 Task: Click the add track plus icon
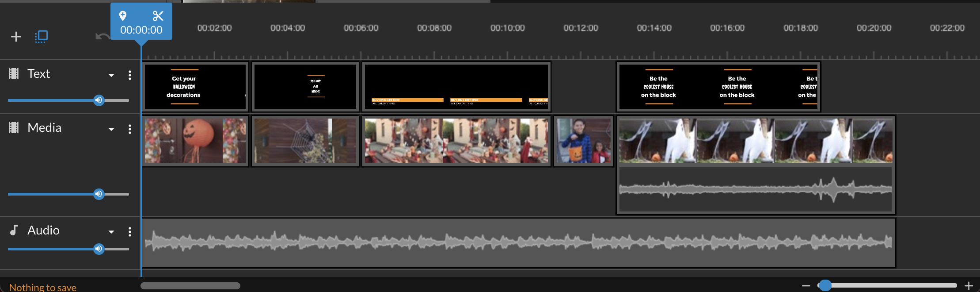tap(16, 37)
